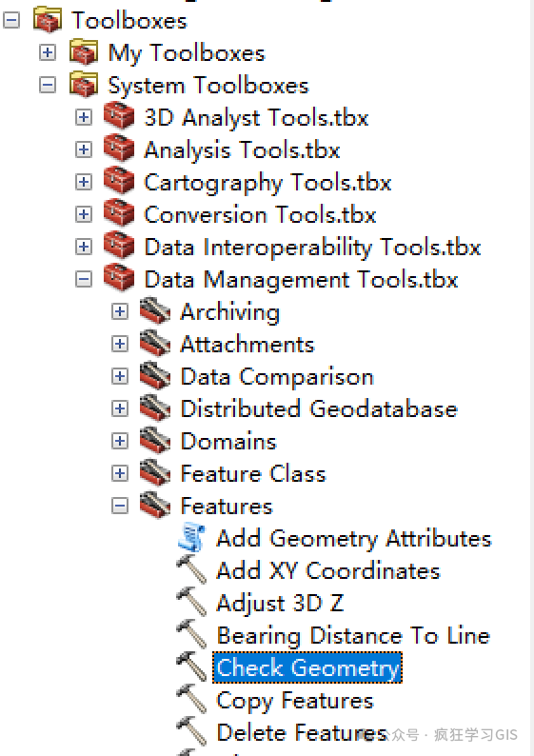Screen dimensions: 534x756
Task: Select the Check Geometry tool
Action: 307,667
